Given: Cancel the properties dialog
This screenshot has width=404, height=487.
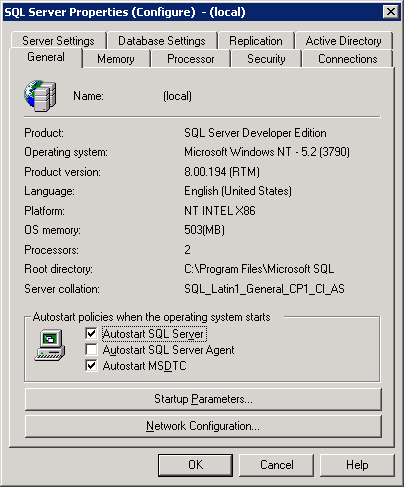Looking at the screenshot, I should [276, 465].
